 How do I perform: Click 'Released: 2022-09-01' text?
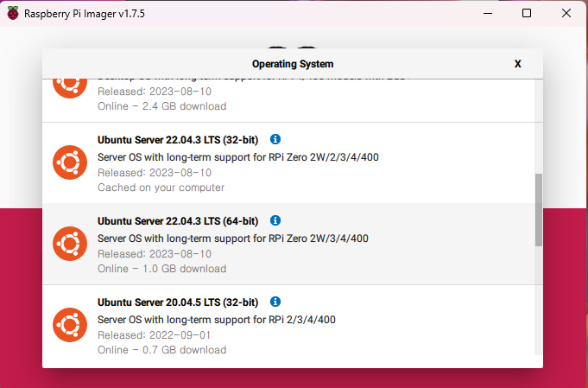(x=155, y=335)
